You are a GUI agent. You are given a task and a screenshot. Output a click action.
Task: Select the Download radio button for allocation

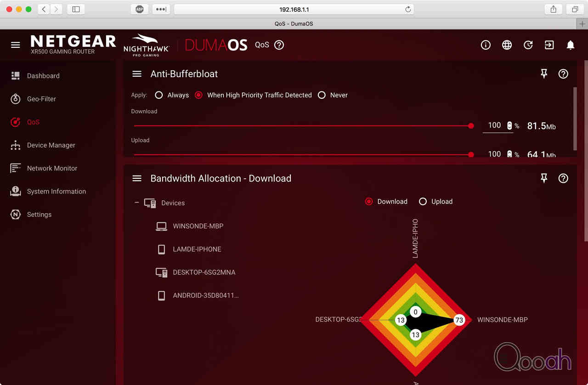pos(369,202)
